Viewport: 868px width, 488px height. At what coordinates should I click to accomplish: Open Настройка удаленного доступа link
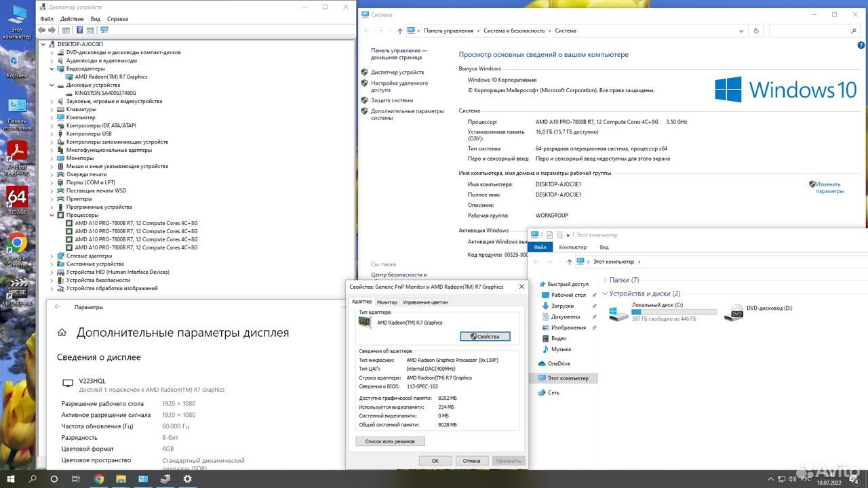click(399, 86)
